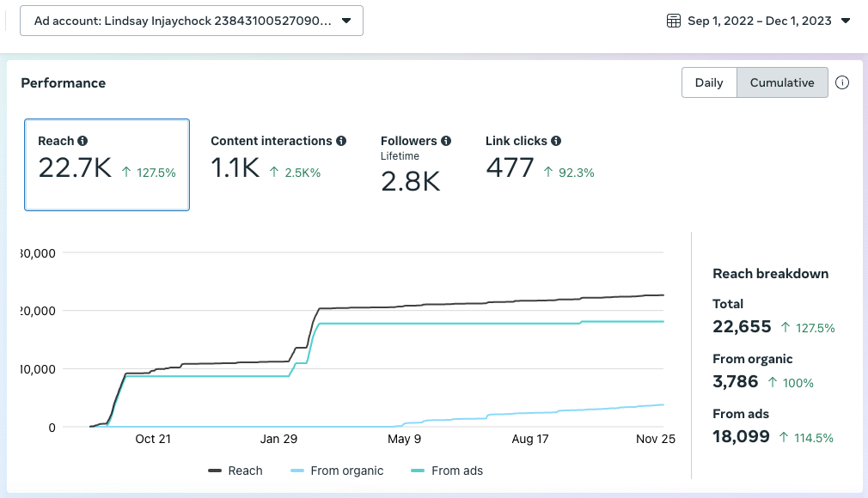Click the green arrow beside Reach 127.5%

pyautogui.click(x=126, y=173)
